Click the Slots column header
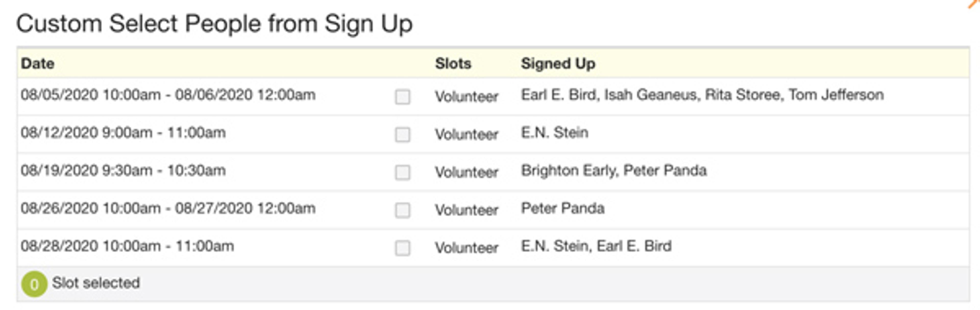Viewport: 980px width, 310px height. click(x=453, y=63)
